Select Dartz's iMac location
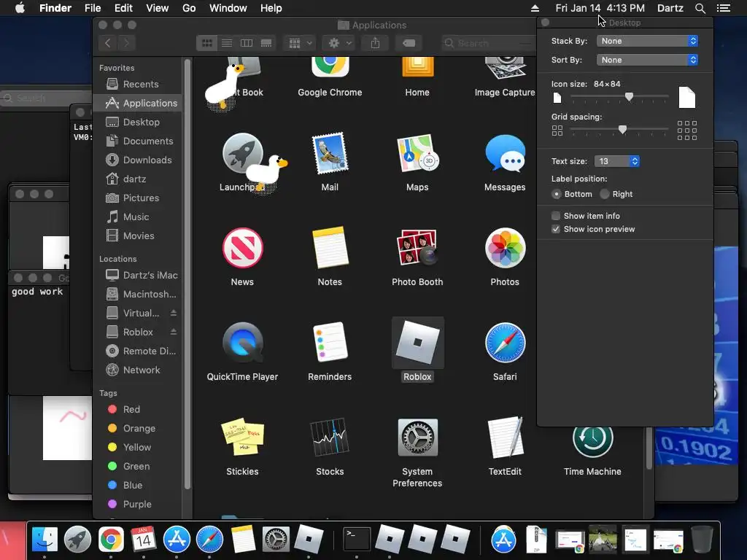The image size is (747, 560). (138, 275)
